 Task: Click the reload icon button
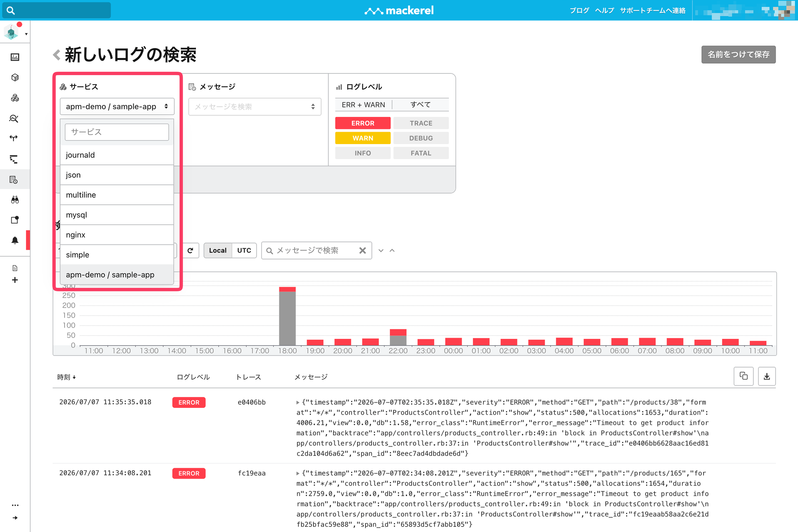190,250
